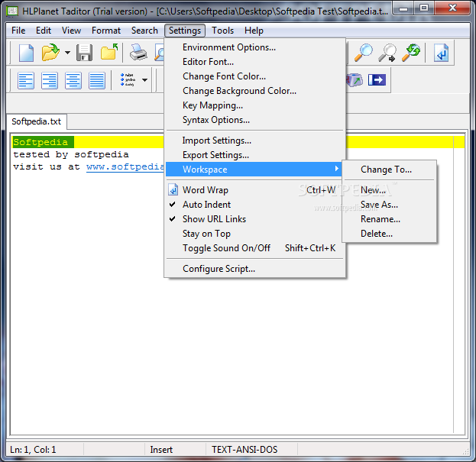The height and width of the screenshot is (462, 476).
Task: Expand the Open file dropdown arrow
Action: [x=67, y=53]
